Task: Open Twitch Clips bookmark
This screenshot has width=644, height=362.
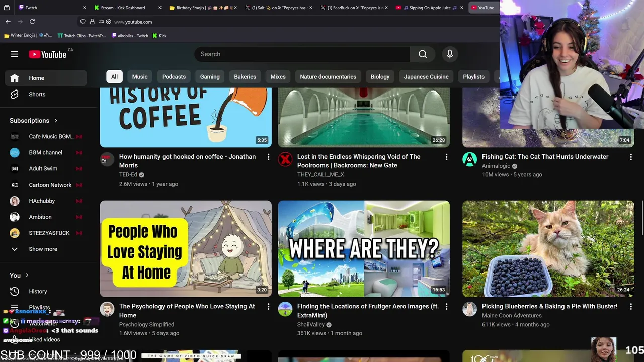Action: click(x=82, y=36)
